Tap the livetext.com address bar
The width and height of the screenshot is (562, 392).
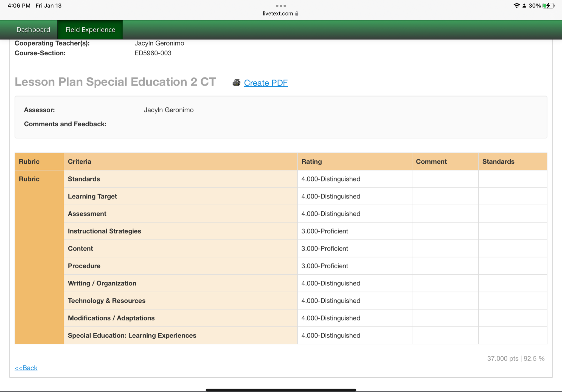278,13
